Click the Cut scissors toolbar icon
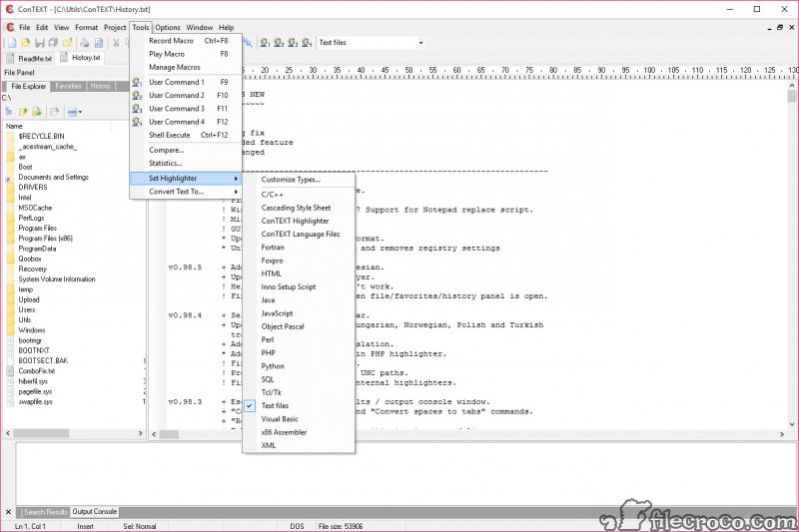The image size is (799, 532). (116, 43)
